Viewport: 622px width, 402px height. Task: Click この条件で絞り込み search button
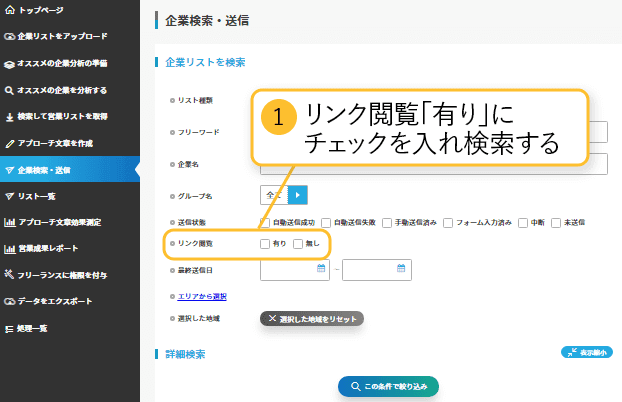click(388, 386)
